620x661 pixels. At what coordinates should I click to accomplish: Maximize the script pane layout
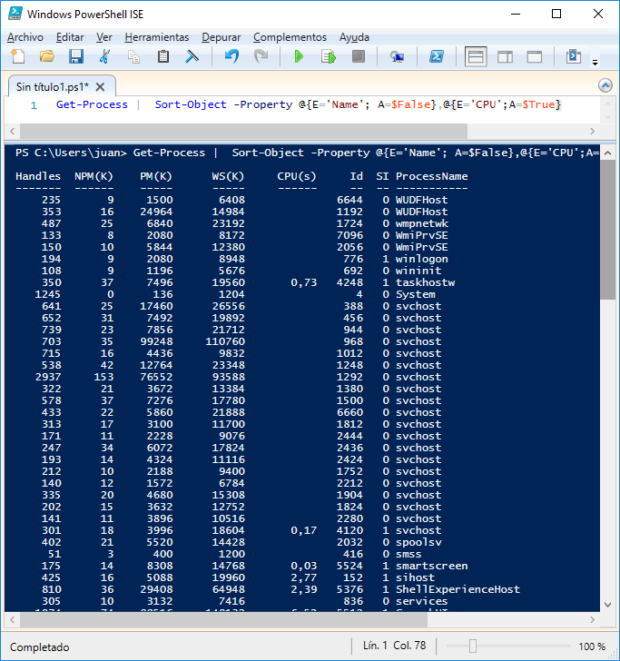point(534,57)
